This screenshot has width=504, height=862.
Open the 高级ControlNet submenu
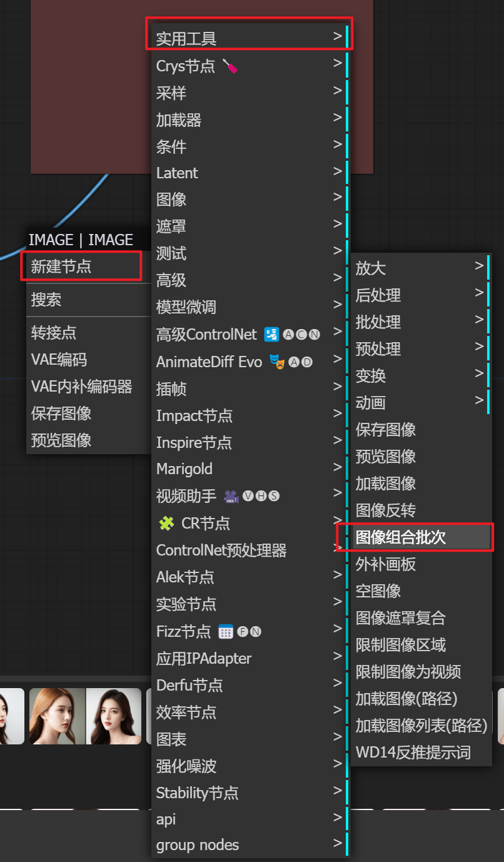[x=250, y=334]
